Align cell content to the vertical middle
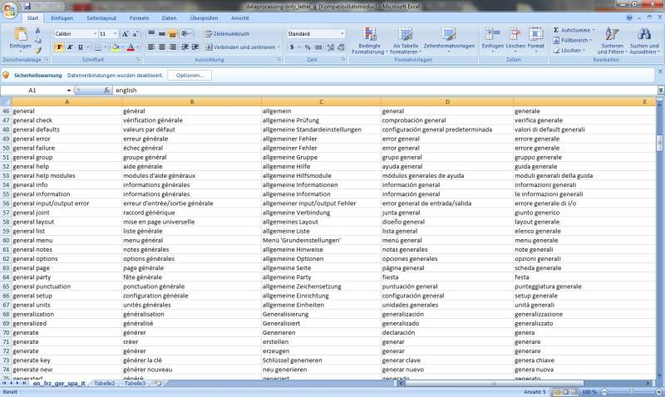 (x=162, y=34)
